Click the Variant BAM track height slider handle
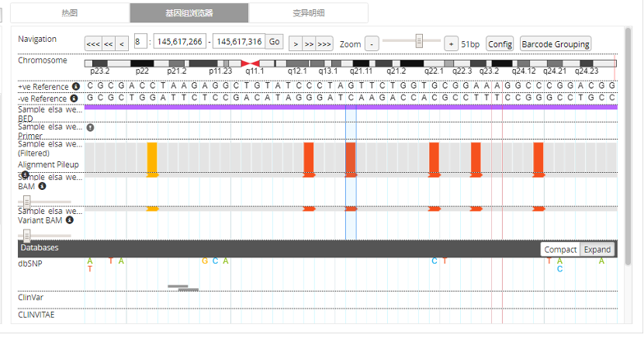The image size is (644, 338). point(26,236)
